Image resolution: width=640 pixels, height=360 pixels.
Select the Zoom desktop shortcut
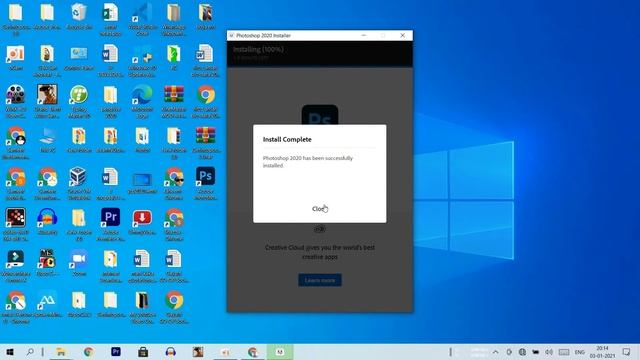coord(79,263)
